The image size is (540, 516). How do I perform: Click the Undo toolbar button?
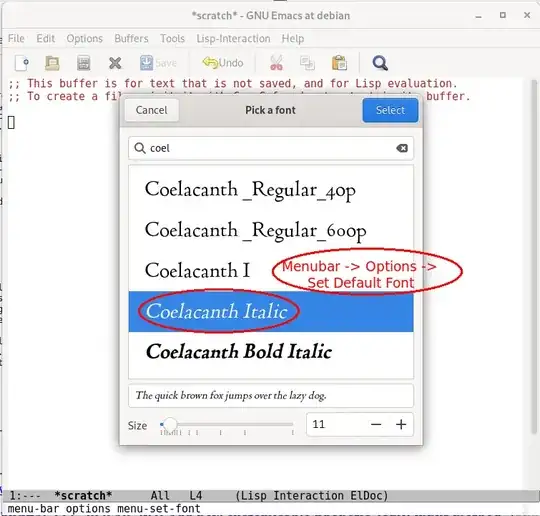(x=223, y=63)
